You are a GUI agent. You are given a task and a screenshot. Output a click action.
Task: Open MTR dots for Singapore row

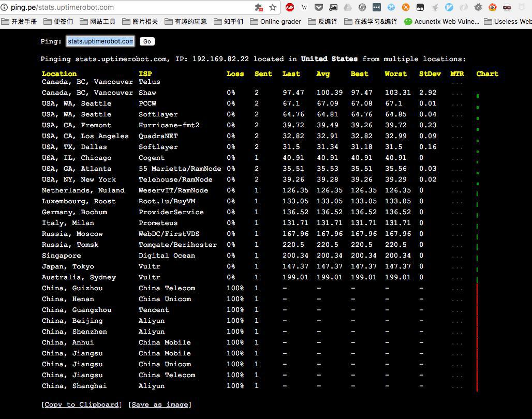[457, 257]
